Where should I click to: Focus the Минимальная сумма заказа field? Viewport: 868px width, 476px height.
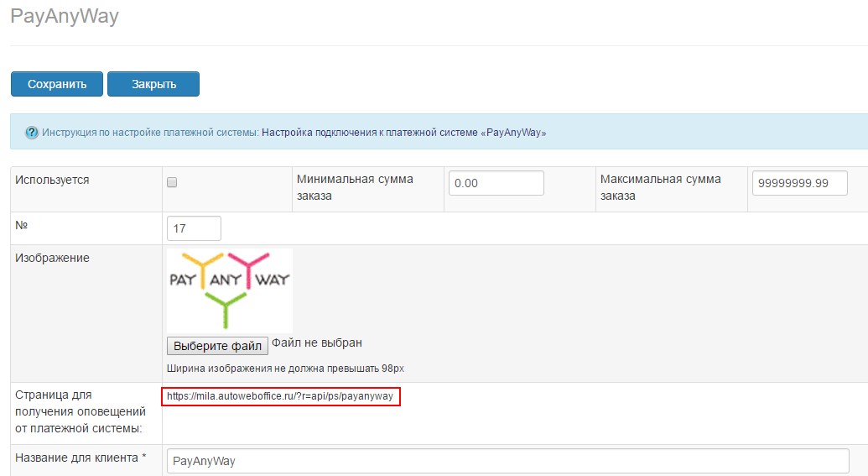(496, 183)
